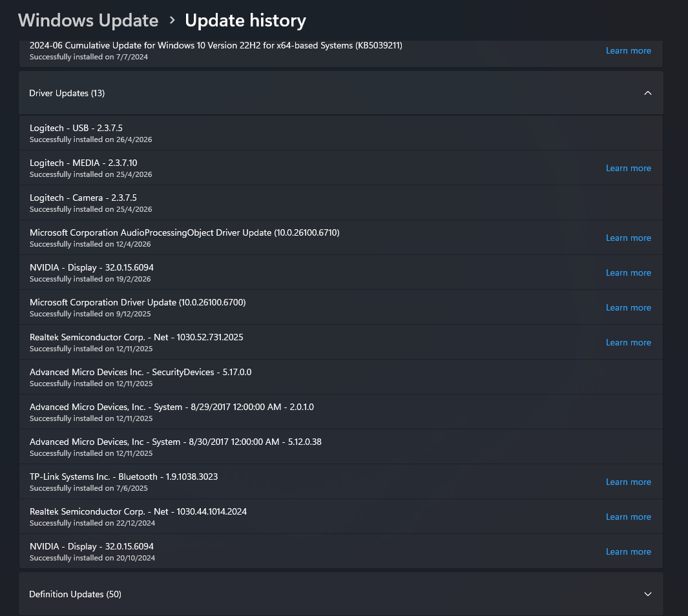688x616 pixels.
Task: Select Microsoft Corporation Driver Update (10.0.26100.6700) title
Action: coord(138,303)
